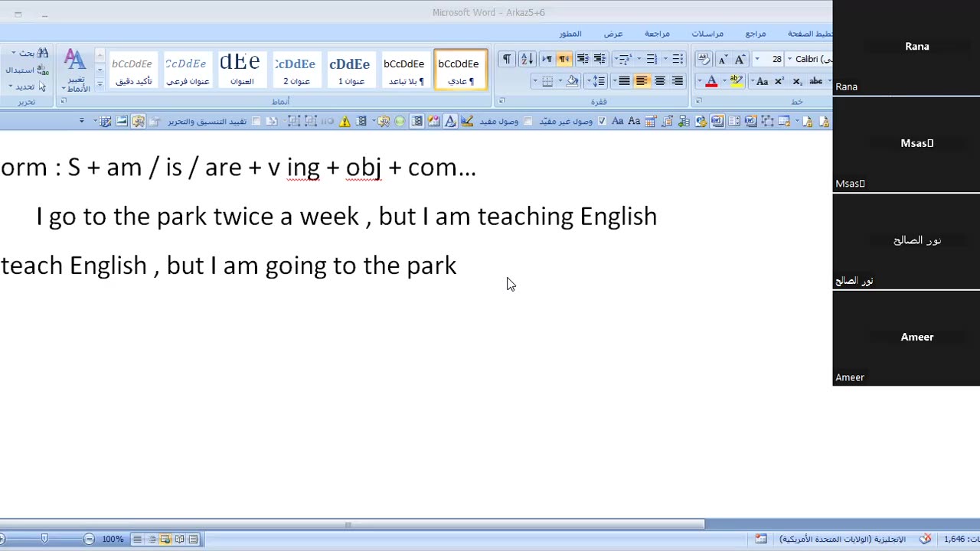This screenshot has height=551, width=980.
Task: Open the 'عرض' View tab
Action: click(x=613, y=34)
